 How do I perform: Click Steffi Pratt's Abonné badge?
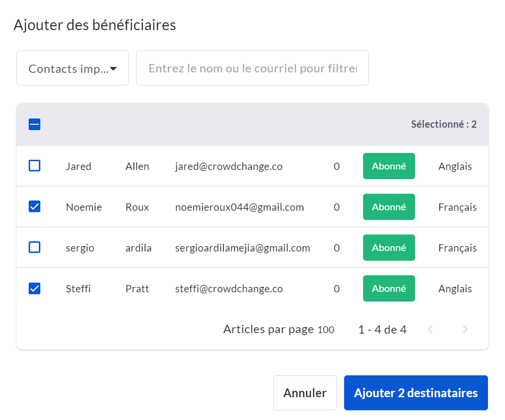(389, 288)
